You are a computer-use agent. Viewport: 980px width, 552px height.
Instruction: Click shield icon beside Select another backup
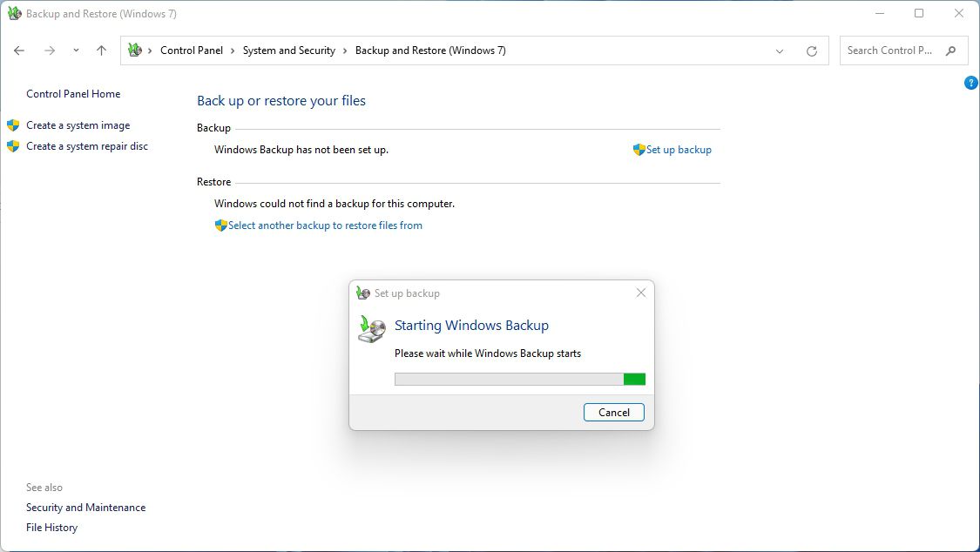220,226
